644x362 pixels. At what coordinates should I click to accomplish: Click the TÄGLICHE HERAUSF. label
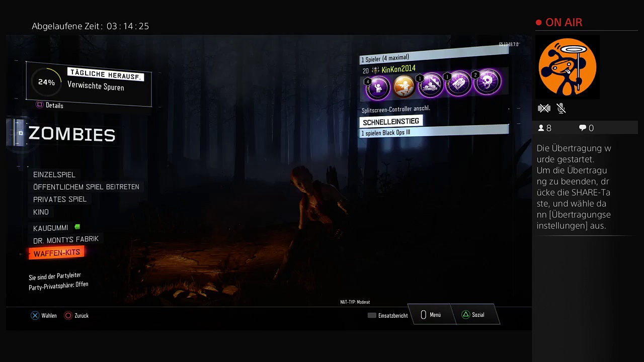pos(106,75)
